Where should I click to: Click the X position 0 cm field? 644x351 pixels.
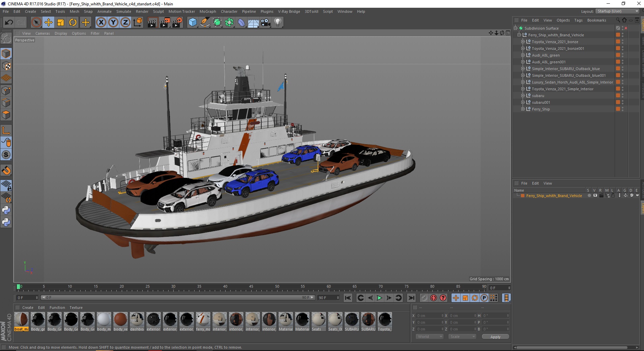(430, 316)
